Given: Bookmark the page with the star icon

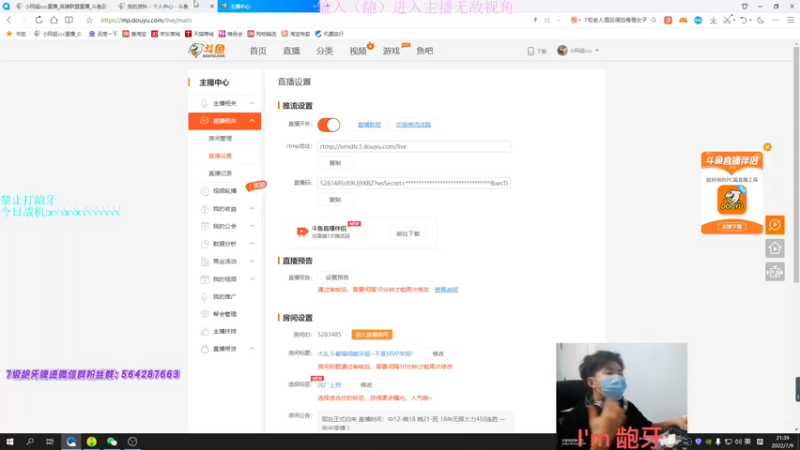Looking at the screenshot, I should tap(89, 20).
